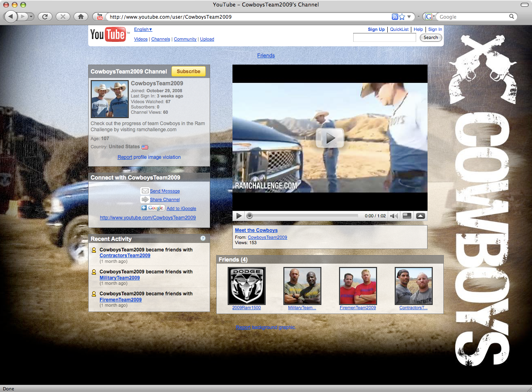Click the small play button in player controls

[239, 216]
